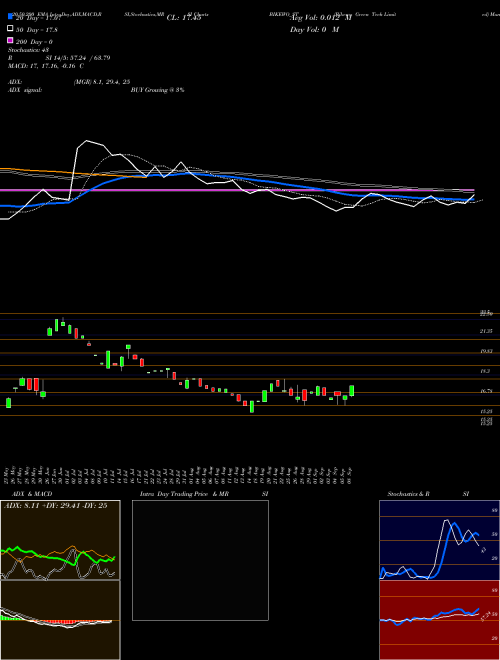Click the last green candlestick on the chart

tap(351, 391)
